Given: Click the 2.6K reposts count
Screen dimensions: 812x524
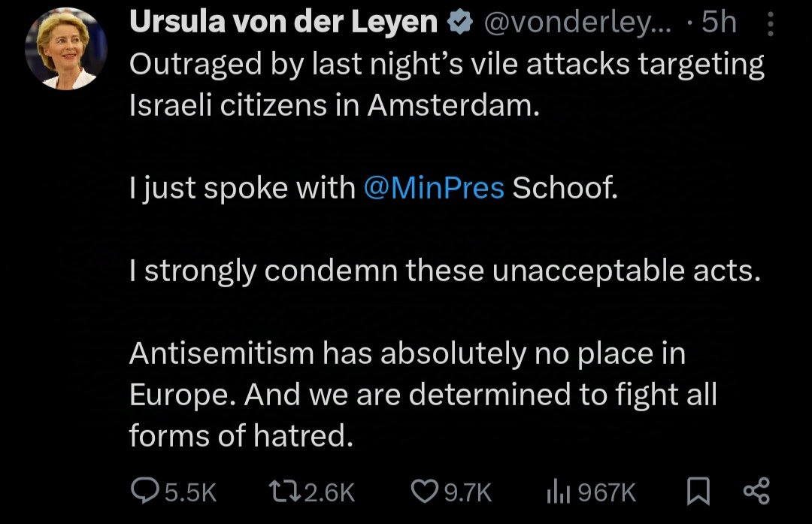Looking at the screenshot, I should coord(330,492).
